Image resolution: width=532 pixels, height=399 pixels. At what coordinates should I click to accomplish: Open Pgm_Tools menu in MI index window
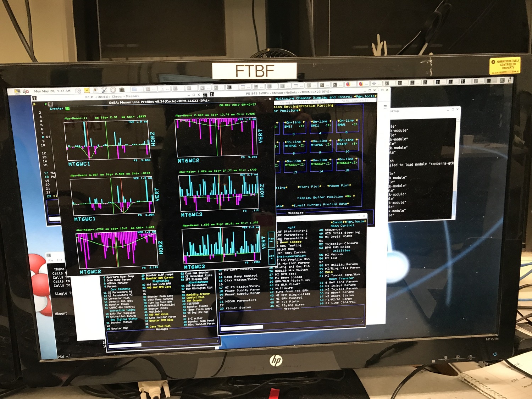point(355,222)
